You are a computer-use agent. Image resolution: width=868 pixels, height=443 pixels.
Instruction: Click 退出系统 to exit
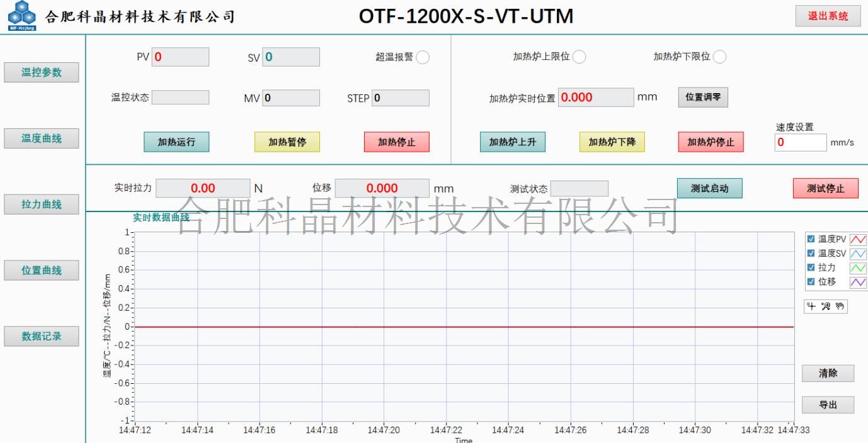coord(828,16)
